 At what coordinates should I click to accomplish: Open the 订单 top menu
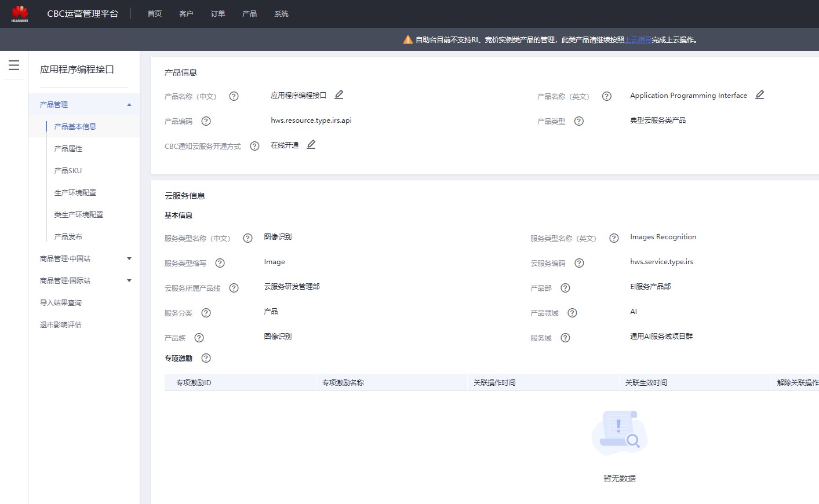218,14
